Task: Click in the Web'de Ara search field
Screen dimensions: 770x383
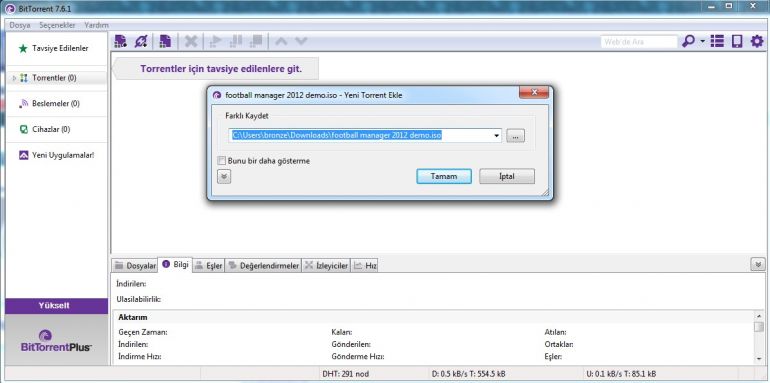Action: tap(639, 42)
